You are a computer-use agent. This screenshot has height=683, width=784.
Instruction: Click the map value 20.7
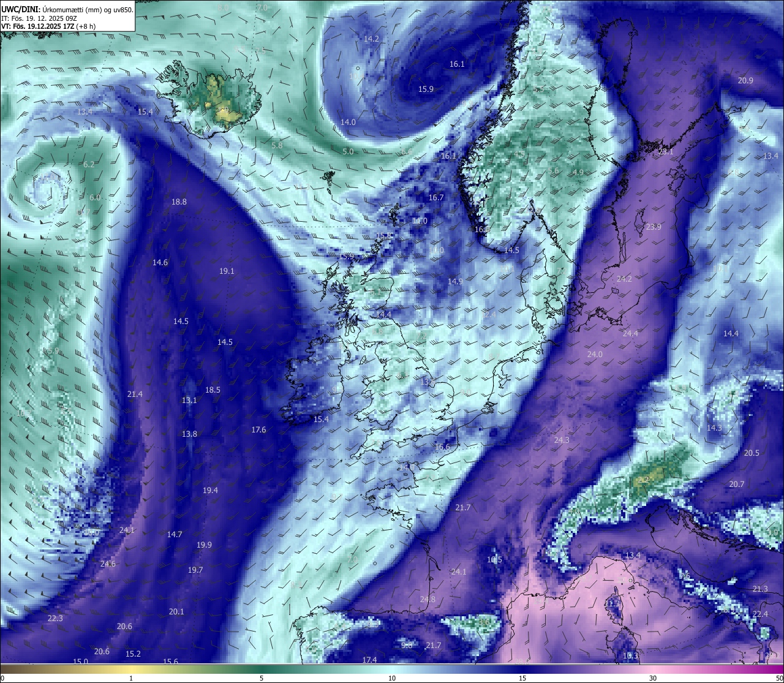coord(737,484)
